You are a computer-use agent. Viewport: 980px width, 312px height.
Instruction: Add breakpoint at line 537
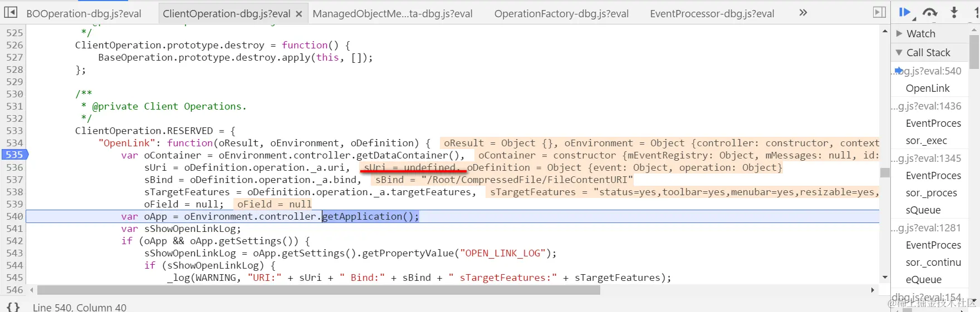(x=14, y=180)
